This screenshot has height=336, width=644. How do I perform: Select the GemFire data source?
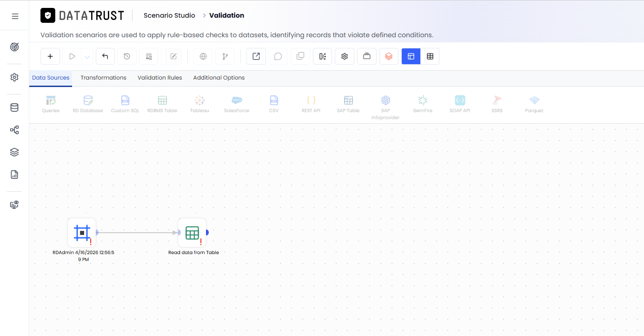click(x=423, y=104)
